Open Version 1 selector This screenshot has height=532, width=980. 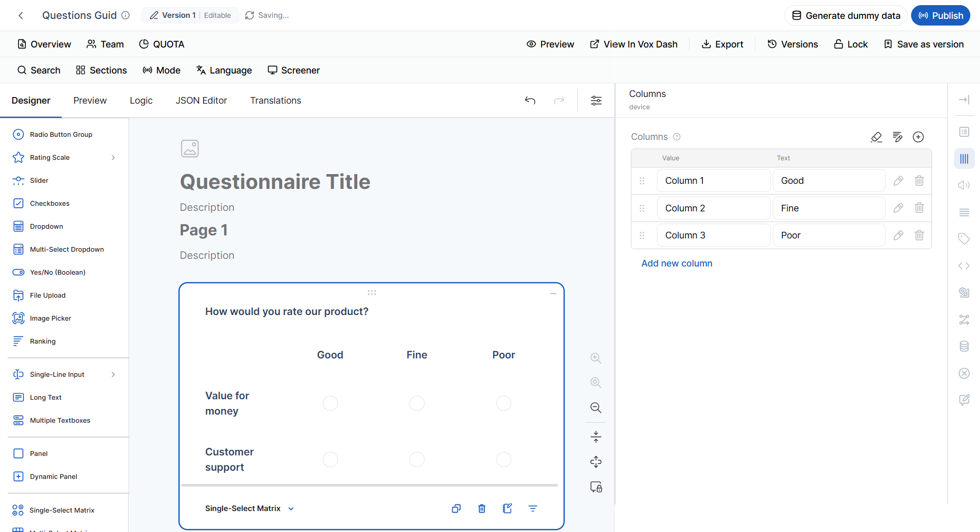point(190,15)
